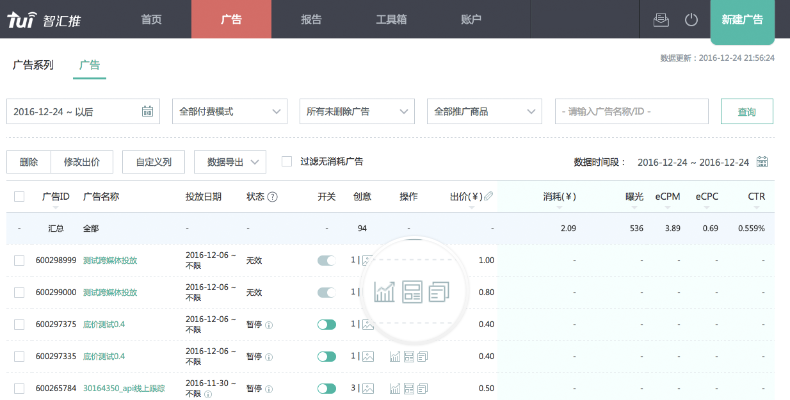
Task: Open the 所有未删除广告 dropdown
Action: (x=357, y=111)
